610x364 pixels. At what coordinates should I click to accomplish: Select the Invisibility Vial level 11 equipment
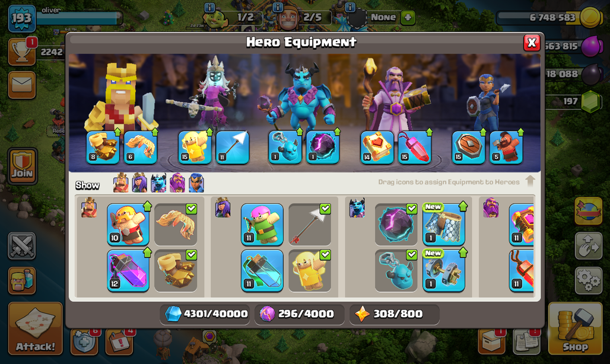point(262,270)
